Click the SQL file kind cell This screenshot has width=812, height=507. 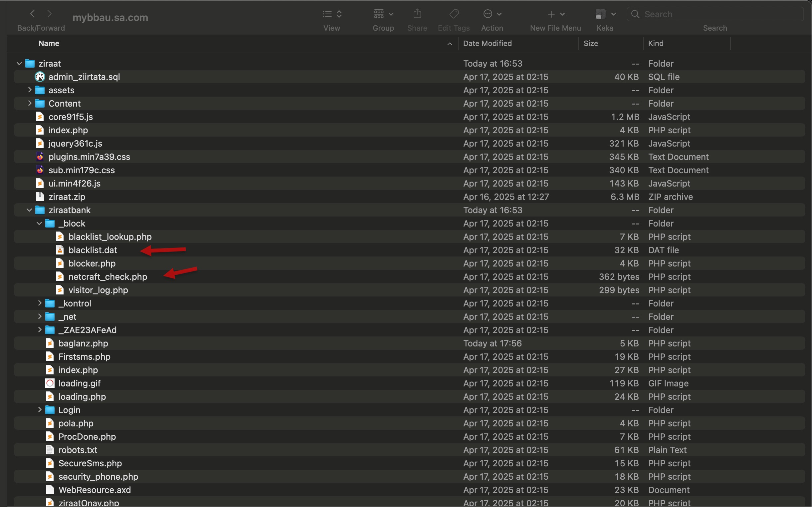pyautogui.click(x=664, y=77)
